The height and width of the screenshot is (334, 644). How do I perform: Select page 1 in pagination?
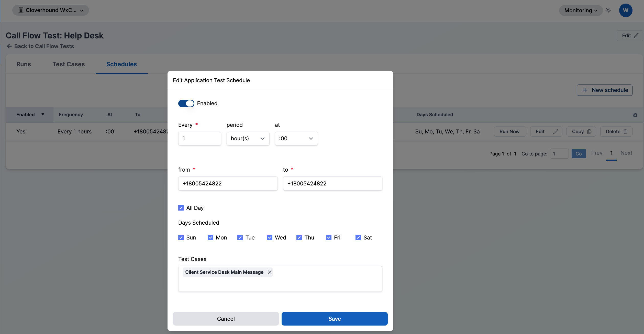click(611, 153)
